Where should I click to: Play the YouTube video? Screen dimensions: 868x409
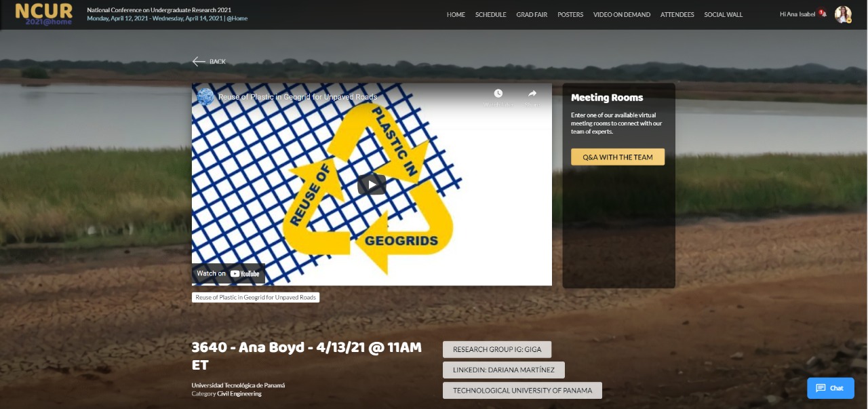coord(372,184)
